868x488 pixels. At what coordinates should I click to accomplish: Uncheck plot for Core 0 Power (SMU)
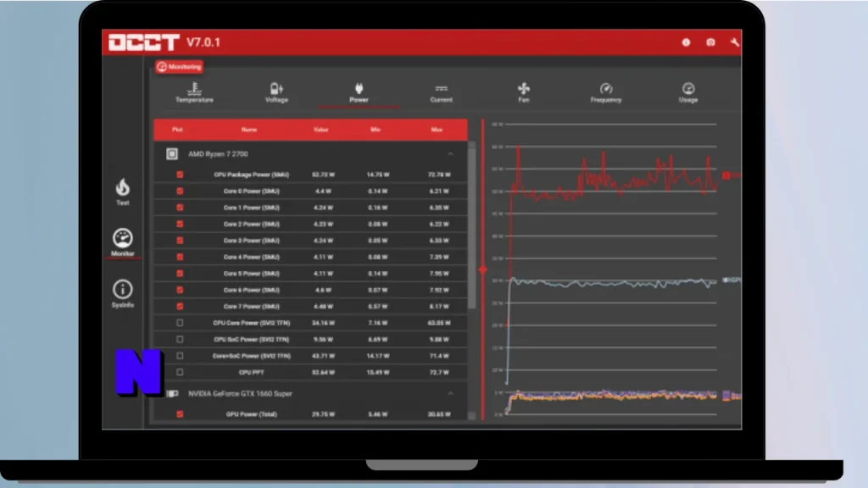[180, 191]
